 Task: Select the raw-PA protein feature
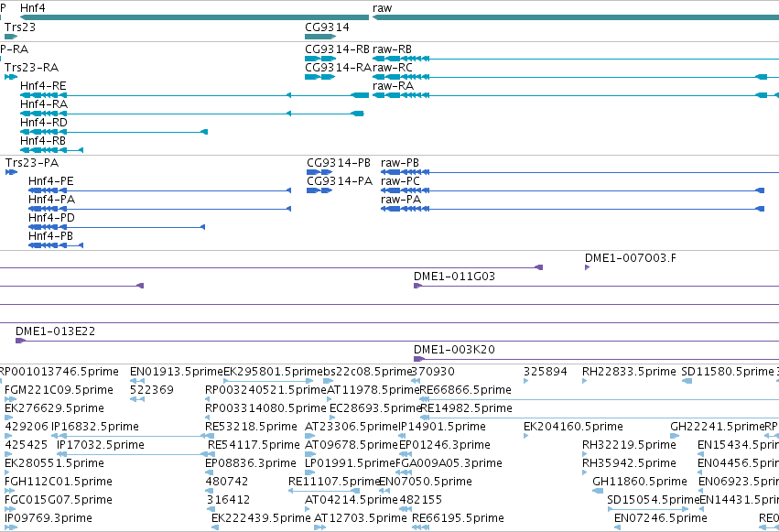[572, 209]
